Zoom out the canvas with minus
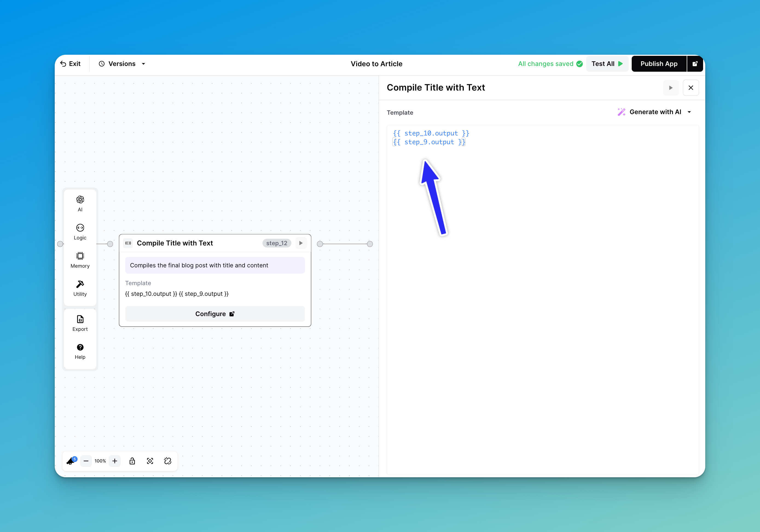Viewport: 760px width, 532px height. tap(86, 461)
